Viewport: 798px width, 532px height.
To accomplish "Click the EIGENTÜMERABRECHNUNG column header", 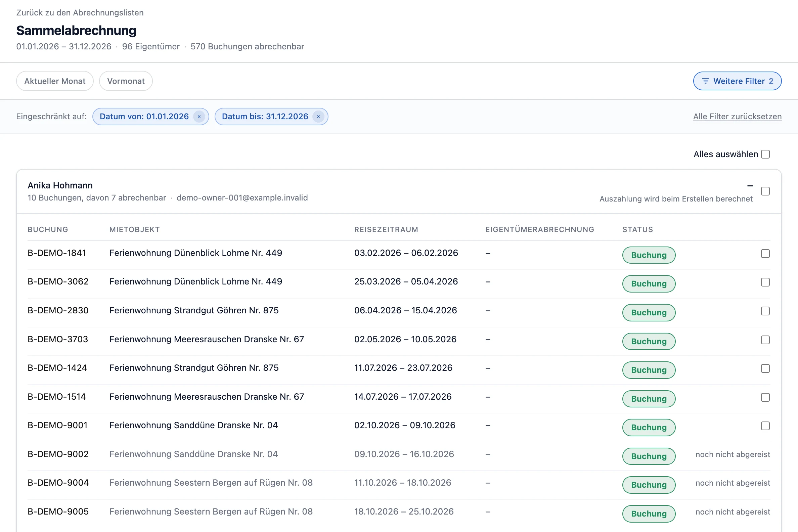I will point(540,229).
